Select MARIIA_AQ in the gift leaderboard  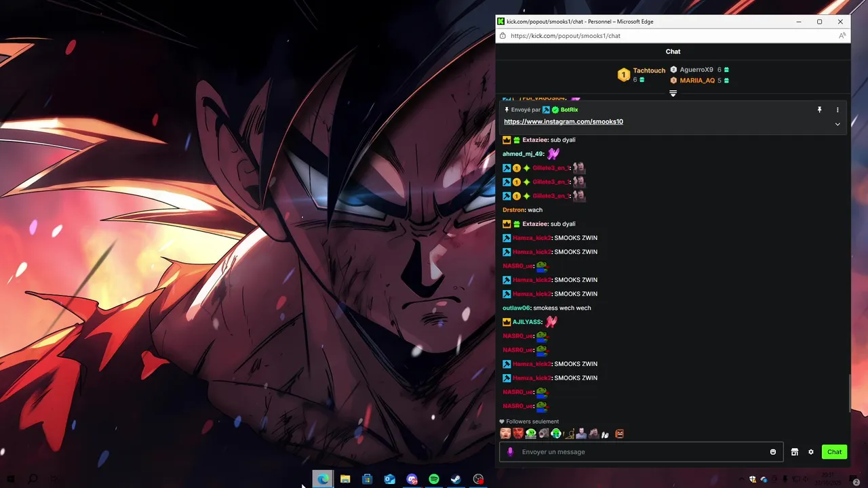697,81
